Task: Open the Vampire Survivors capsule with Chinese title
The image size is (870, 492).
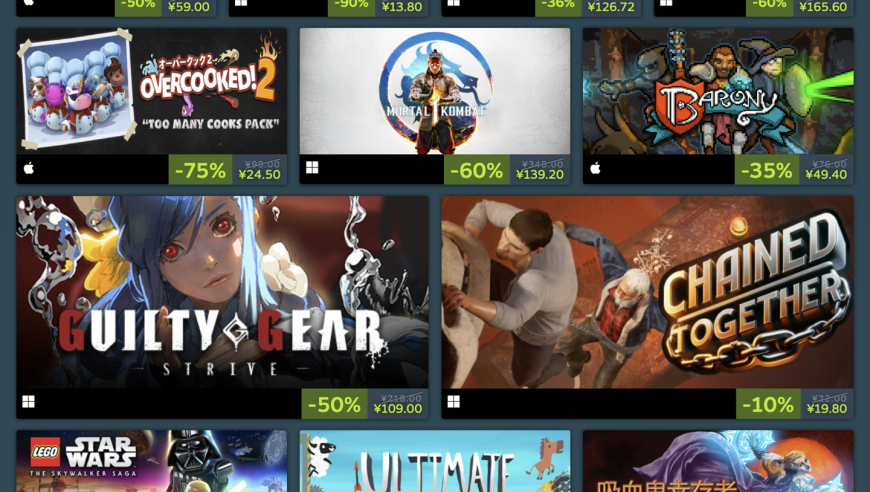Action: [718, 461]
